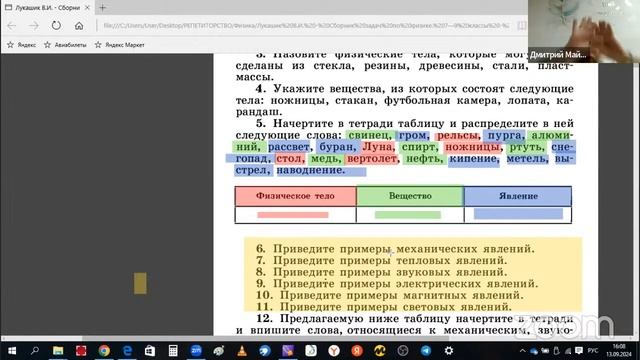Open the reading view icon
The width and height of the screenshot is (640, 360).
point(521,25)
